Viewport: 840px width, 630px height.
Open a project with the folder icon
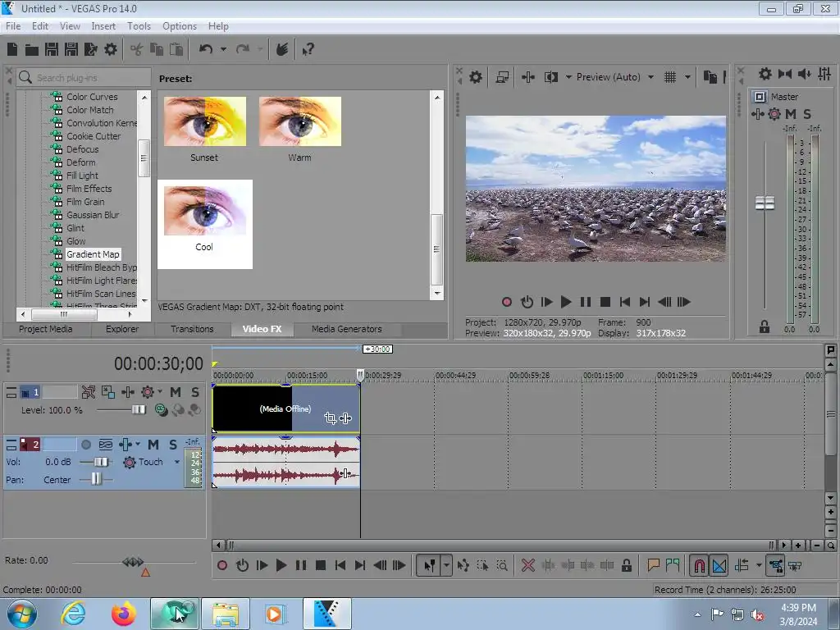[32, 50]
